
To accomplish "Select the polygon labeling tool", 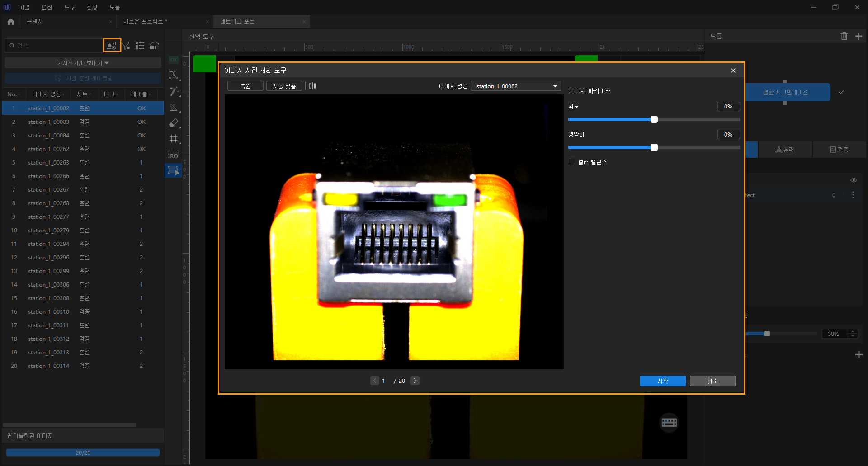I will pyautogui.click(x=174, y=75).
